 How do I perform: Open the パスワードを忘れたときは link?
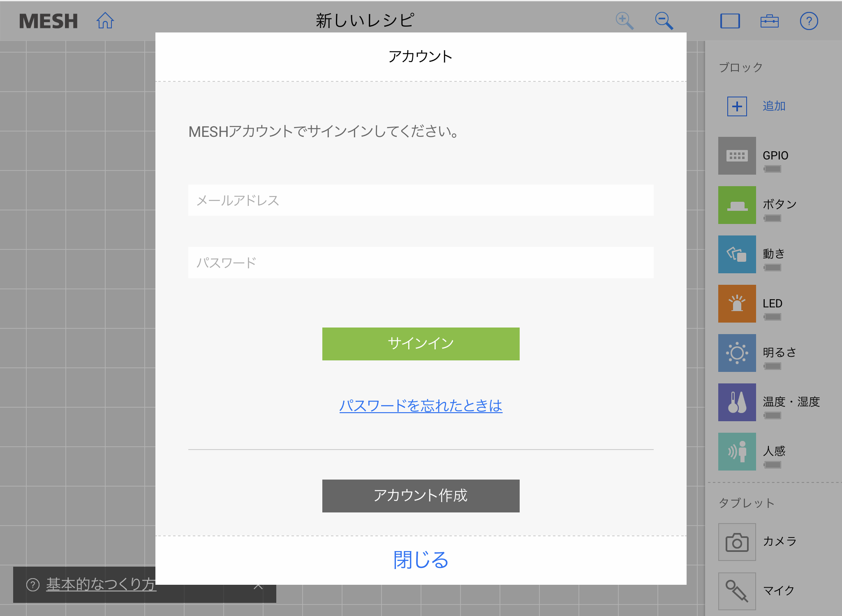tap(421, 406)
